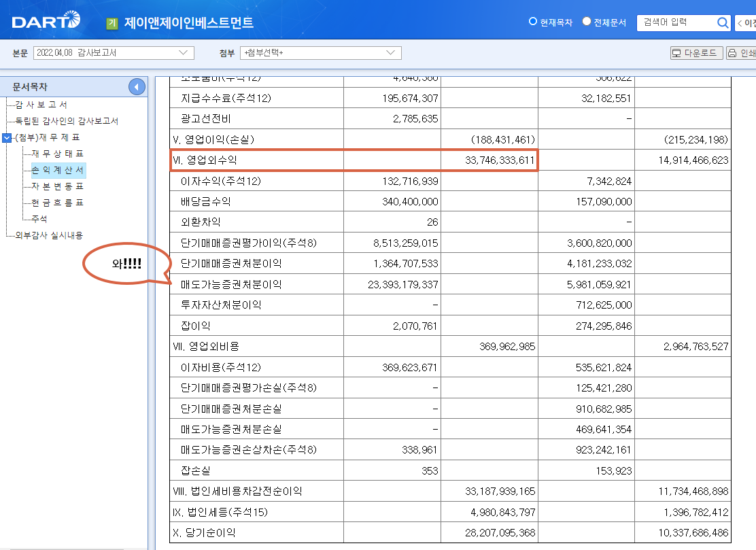Click row label 단기매매증권처분손실

[x=231, y=409]
